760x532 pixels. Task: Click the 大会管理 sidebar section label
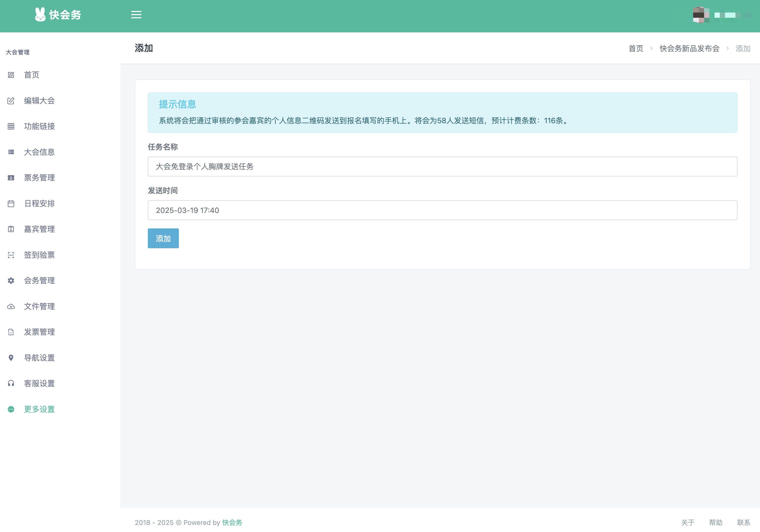(x=17, y=52)
